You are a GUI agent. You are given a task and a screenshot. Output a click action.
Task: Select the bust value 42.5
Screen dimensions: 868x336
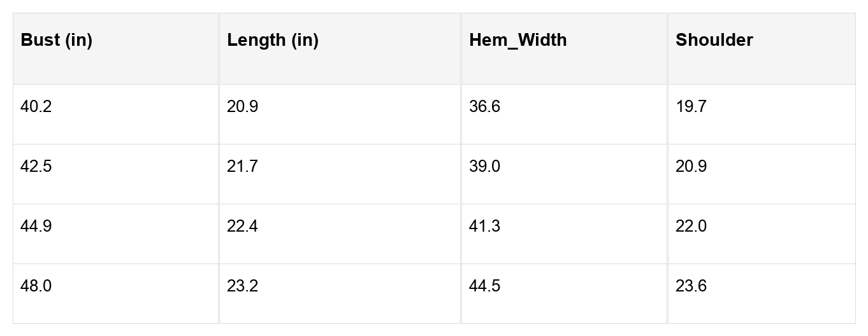click(36, 167)
